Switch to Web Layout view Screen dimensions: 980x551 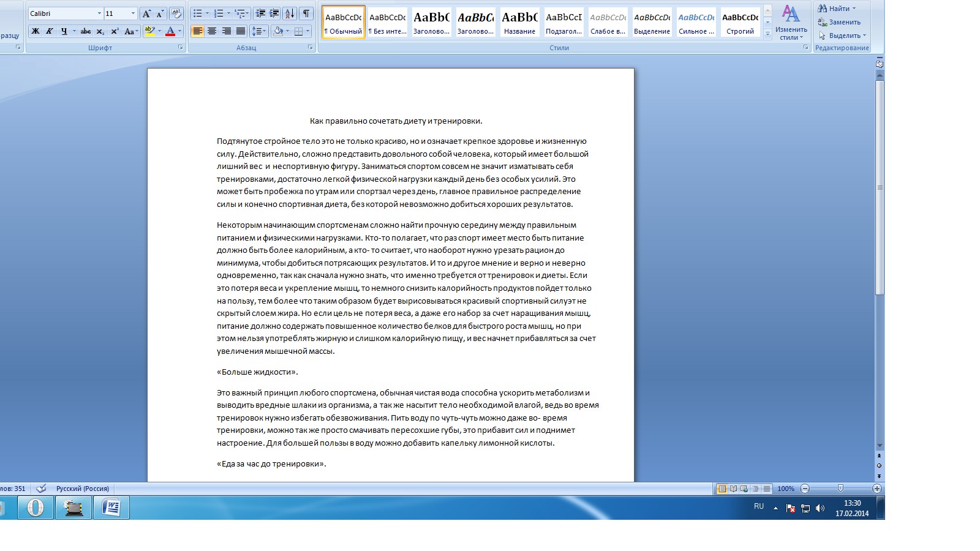click(x=744, y=489)
